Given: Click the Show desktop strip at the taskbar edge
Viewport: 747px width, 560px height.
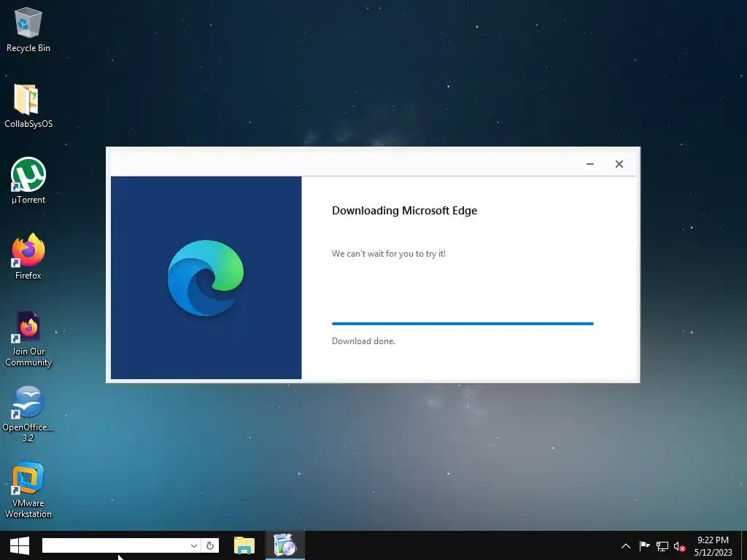Looking at the screenshot, I should [x=744, y=545].
